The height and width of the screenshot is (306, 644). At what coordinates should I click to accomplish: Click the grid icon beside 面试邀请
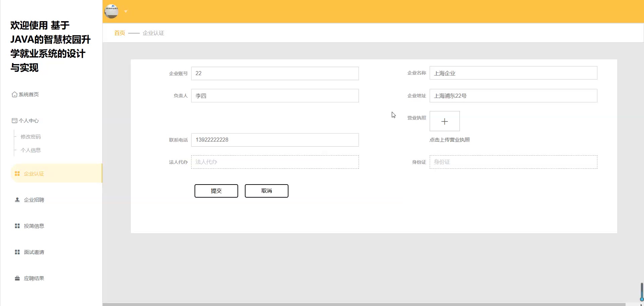tap(17, 252)
